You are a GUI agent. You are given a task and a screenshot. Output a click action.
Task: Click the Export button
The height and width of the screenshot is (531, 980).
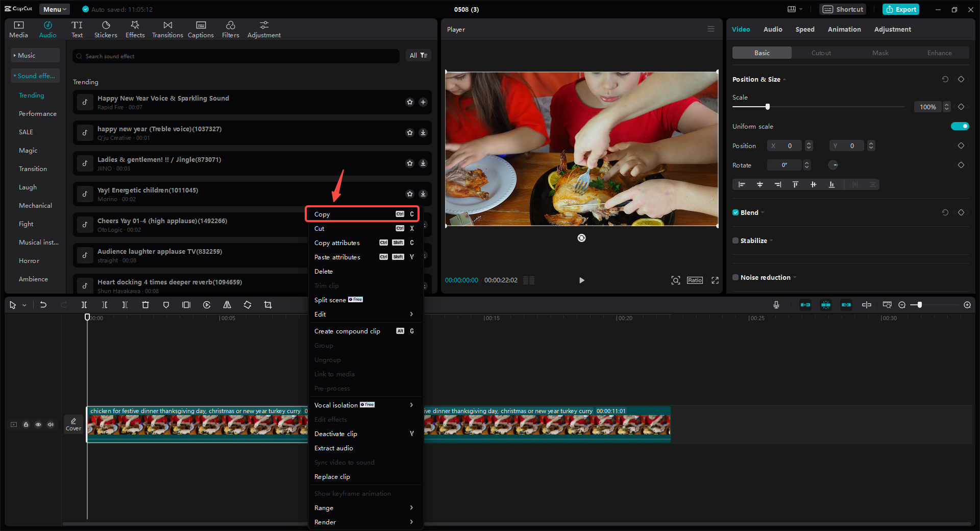pos(900,9)
